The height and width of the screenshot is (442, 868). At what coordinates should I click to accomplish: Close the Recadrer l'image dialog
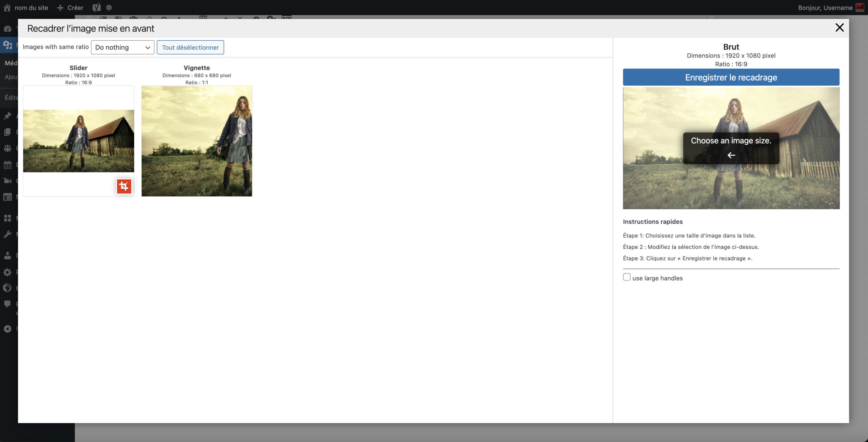(x=839, y=28)
